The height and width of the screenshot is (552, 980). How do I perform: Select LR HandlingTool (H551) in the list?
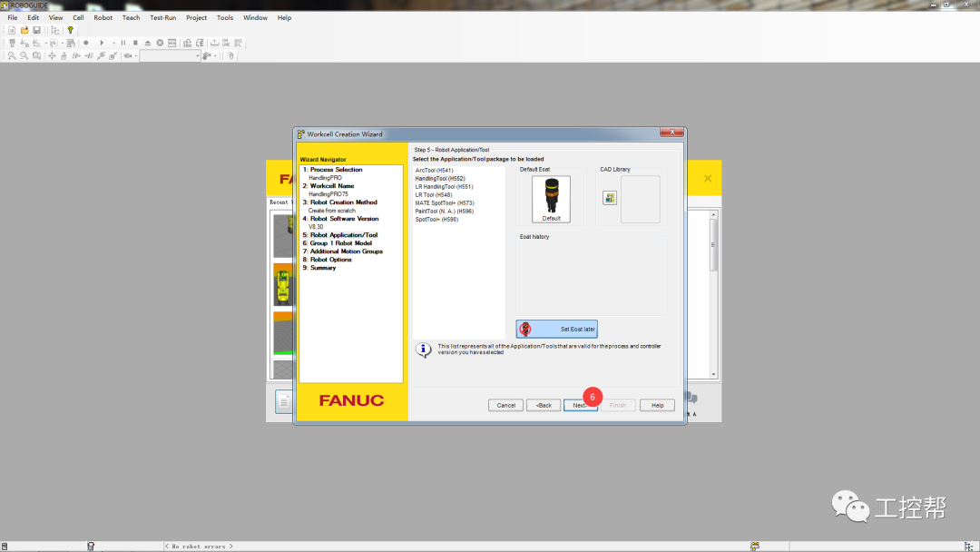tap(445, 186)
